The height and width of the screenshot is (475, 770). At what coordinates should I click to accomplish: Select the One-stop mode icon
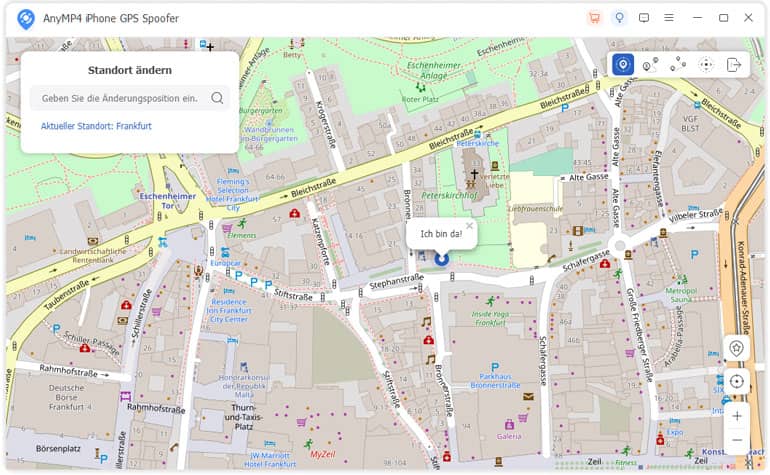pos(650,65)
